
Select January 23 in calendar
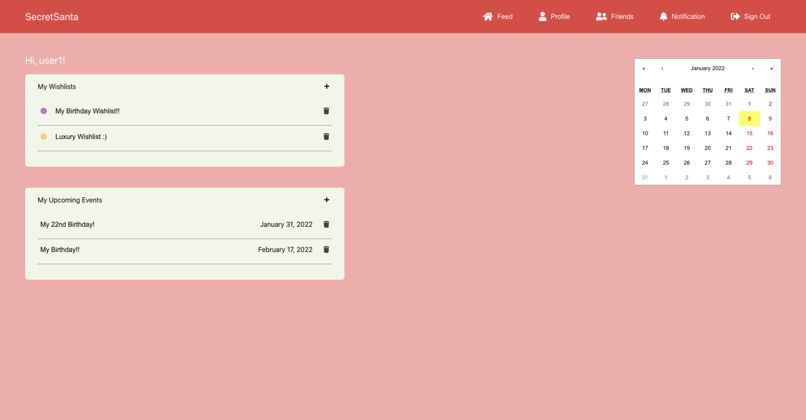click(x=770, y=148)
